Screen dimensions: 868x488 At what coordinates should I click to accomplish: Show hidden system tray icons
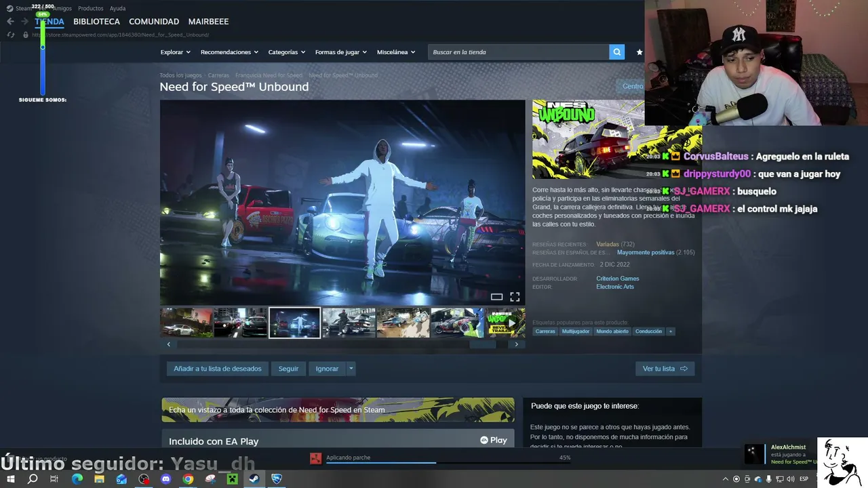[x=726, y=479]
